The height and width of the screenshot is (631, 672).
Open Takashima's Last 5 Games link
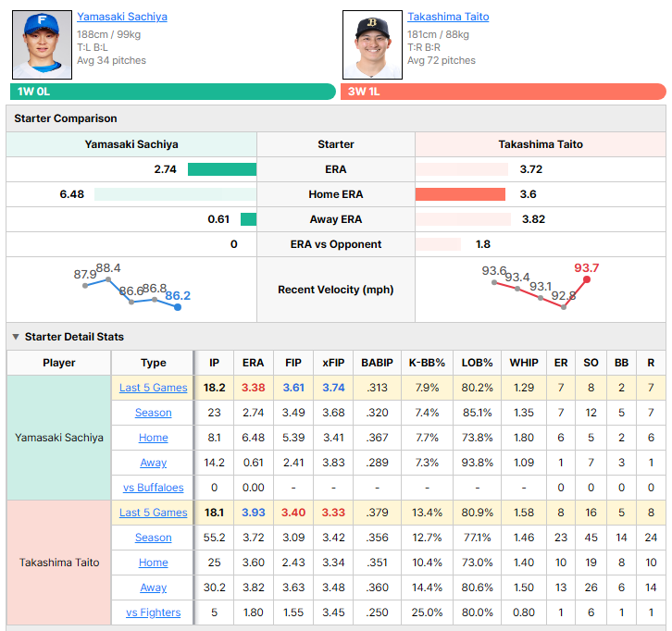tap(154, 513)
